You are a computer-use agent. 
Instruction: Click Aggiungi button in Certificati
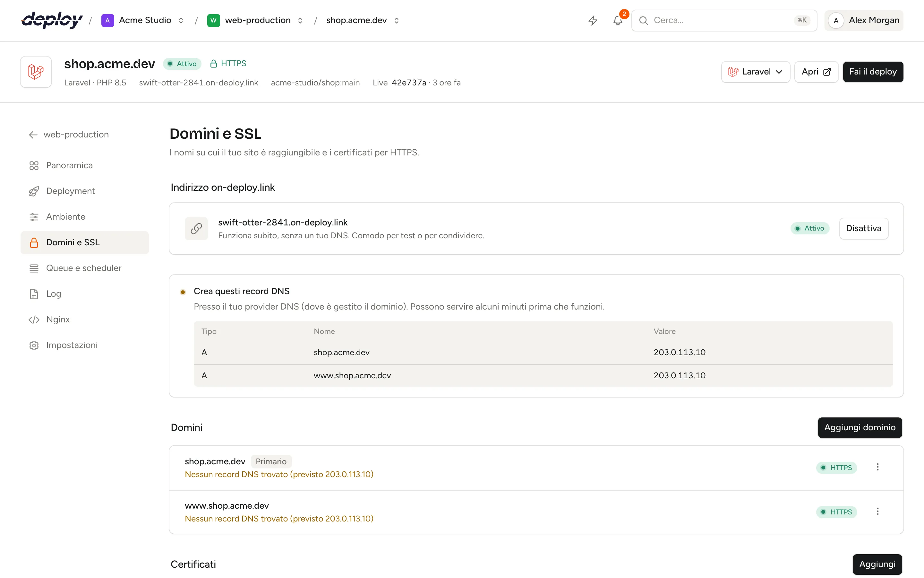877,564
